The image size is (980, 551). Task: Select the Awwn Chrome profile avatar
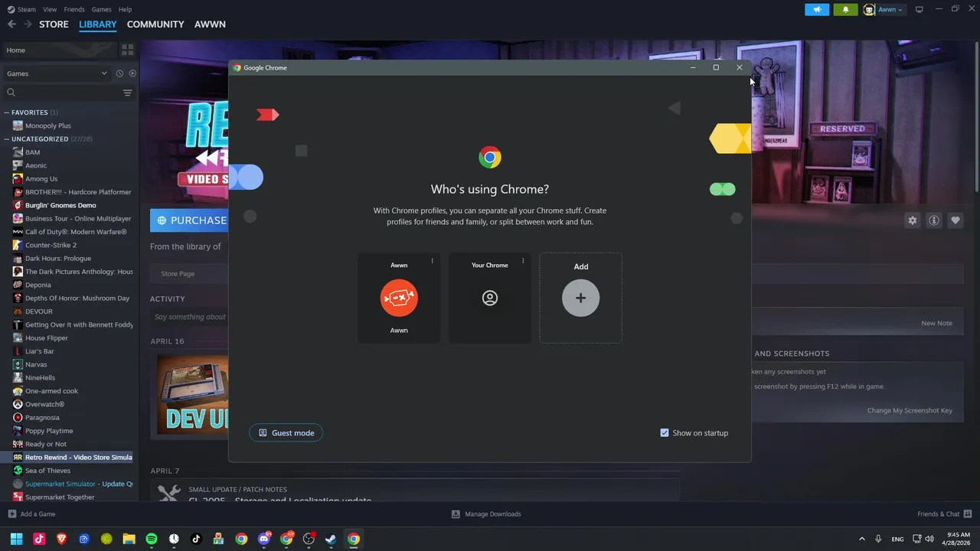(399, 298)
